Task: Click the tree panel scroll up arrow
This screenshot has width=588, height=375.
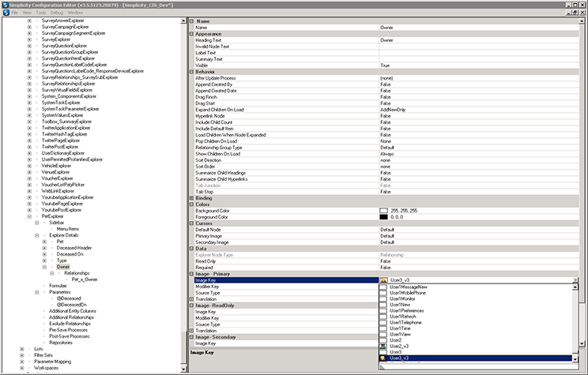Action: tap(183, 21)
